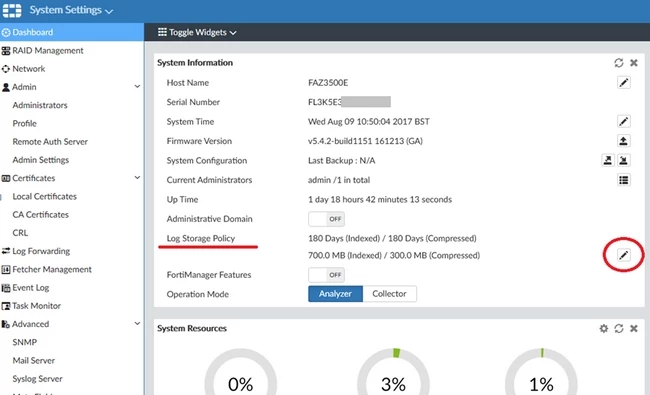This screenshot has height=395, width=650.
Task: Open Local Certificates page
Action: (45, 196)
